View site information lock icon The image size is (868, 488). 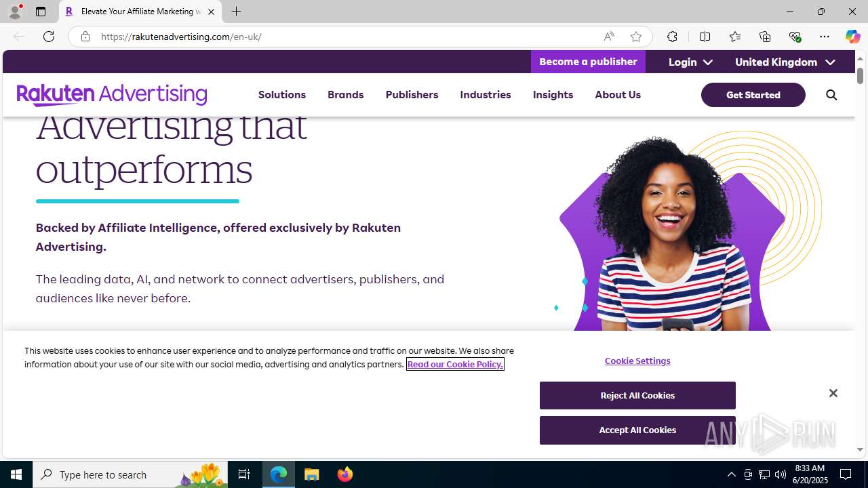tap(85, 37)
